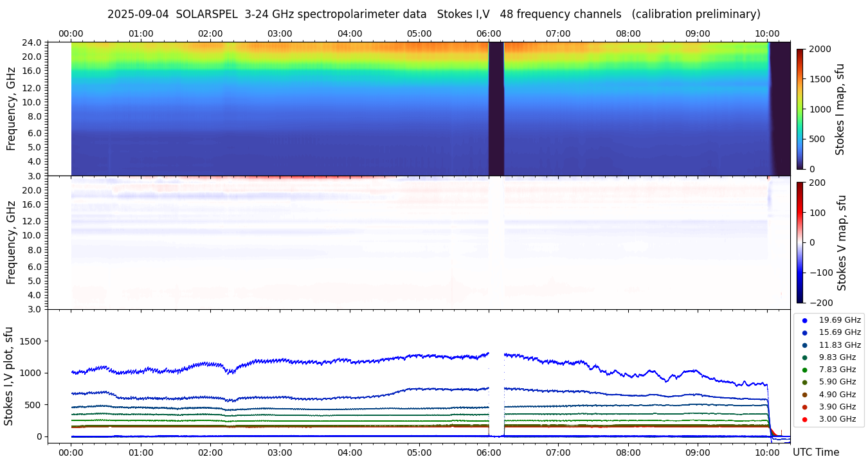
Task: Click the dark data gap in Stokes I map
Action: coord(496,109)
